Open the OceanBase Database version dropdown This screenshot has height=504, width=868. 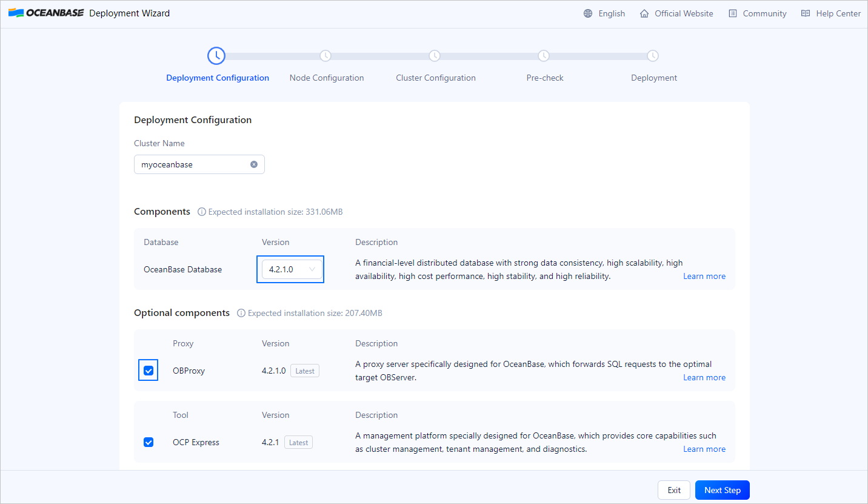tap(290, 269)
